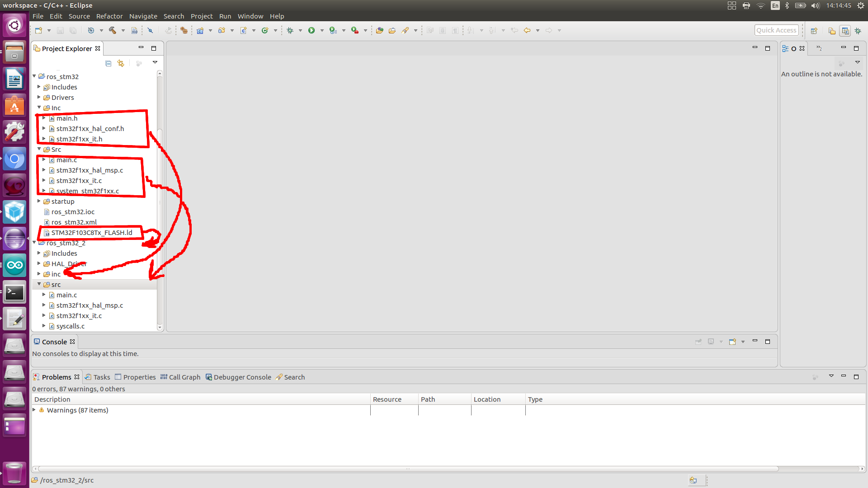Click the New C/C++ Project icon

200,30
